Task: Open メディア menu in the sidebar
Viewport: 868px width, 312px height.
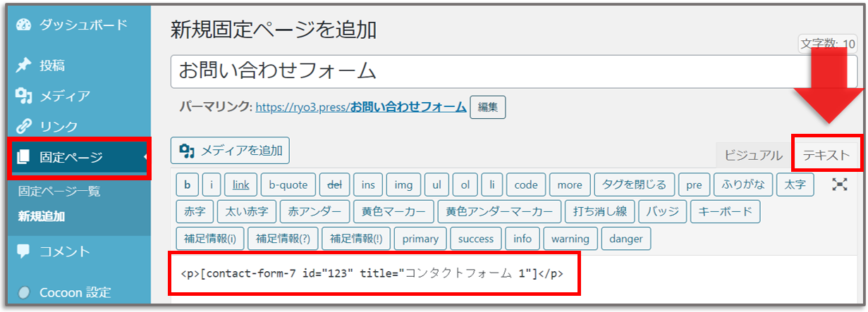Action: (65, 96)
